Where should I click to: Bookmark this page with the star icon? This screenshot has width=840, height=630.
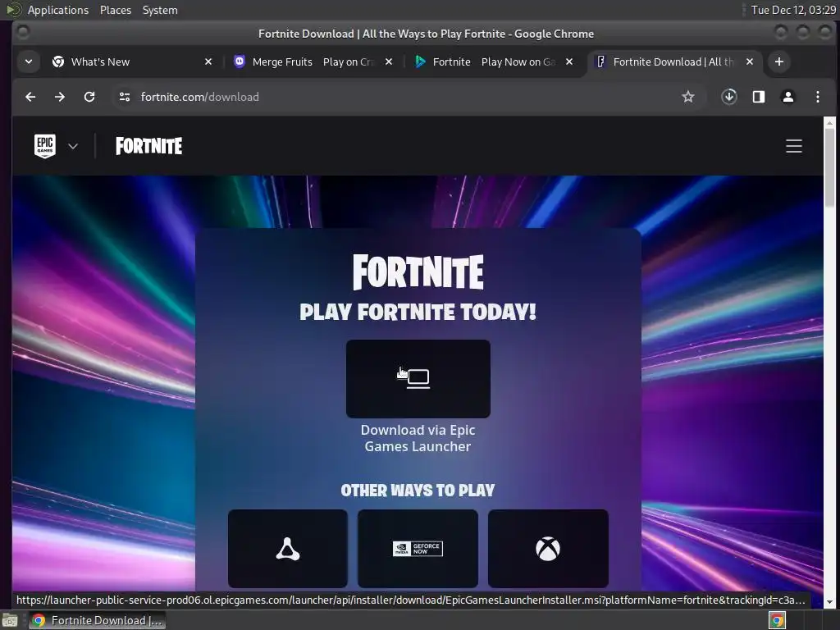tap(688, 97)
